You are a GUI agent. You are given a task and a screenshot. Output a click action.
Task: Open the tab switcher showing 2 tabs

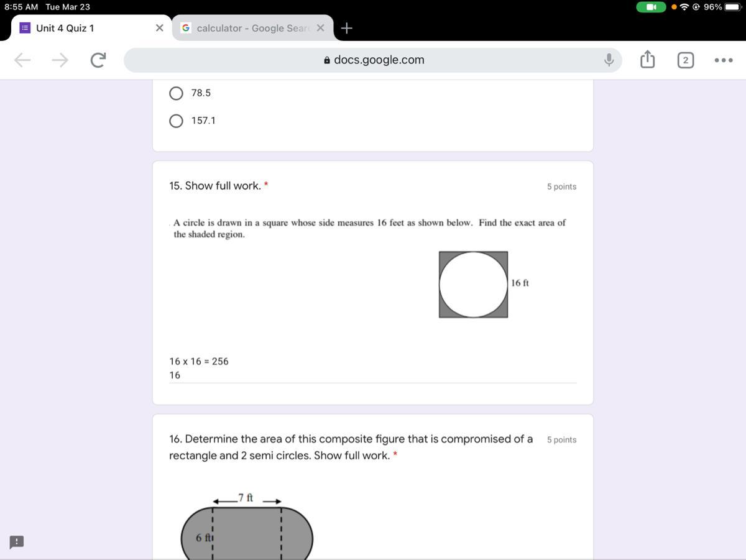(685, 60)
